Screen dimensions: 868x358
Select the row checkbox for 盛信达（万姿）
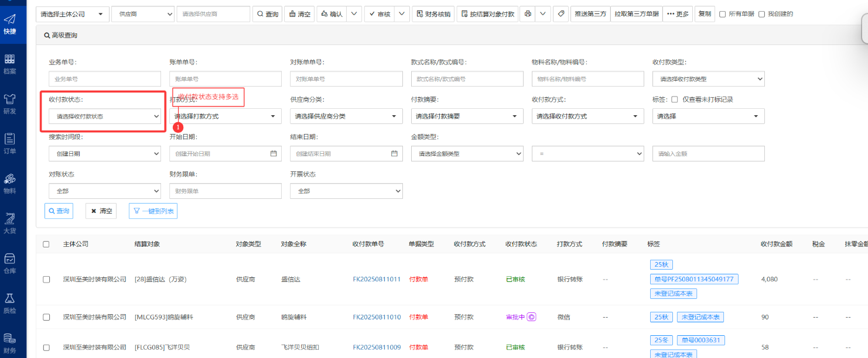[46, 280]
